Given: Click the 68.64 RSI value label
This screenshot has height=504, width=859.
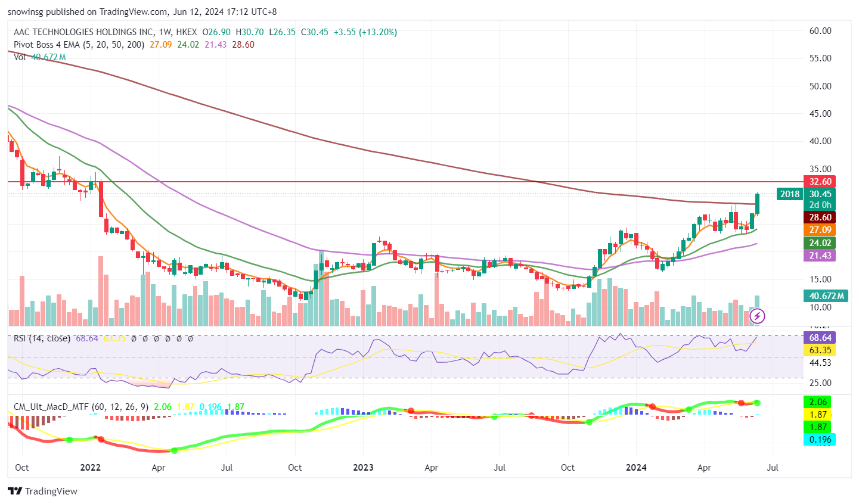Looking at the screenshot, I should coord(820,338).
